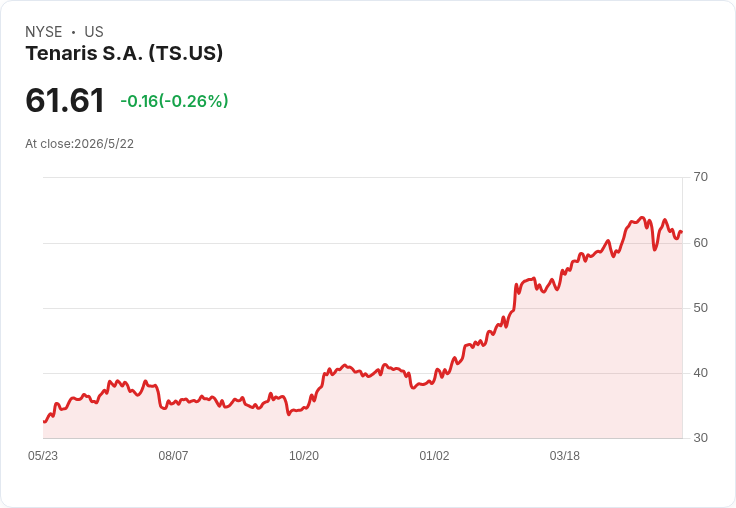The width and height of the screenshot is (736, 508).
Task: Click the 10/20 date axis label
Action: pos(304,455)
